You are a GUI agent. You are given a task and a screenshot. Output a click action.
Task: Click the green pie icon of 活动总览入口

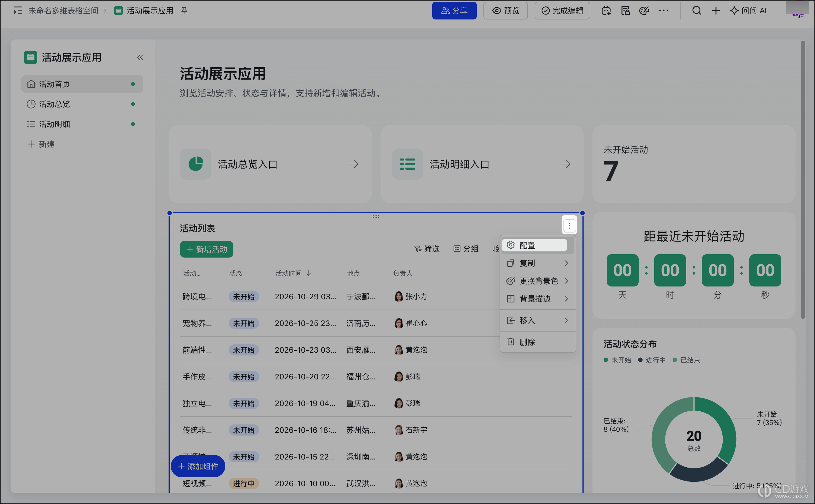(x=195, y=164)
